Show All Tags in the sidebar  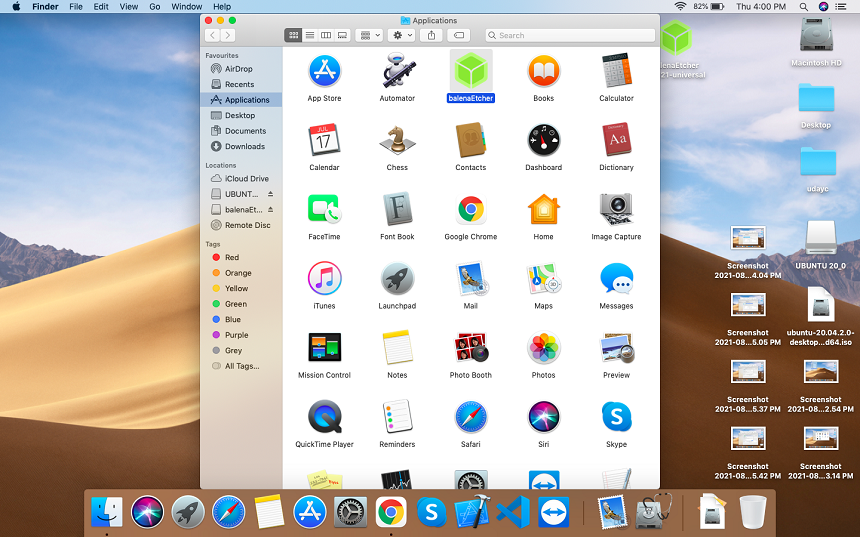[241, 366]
